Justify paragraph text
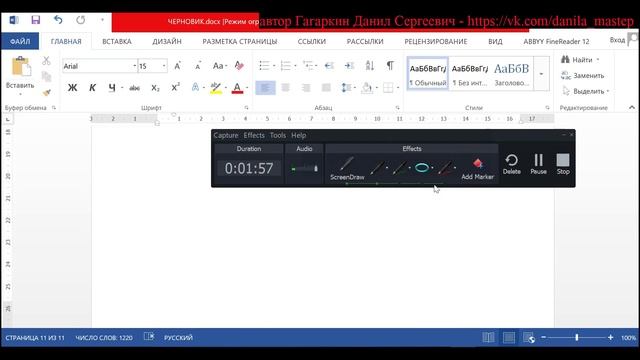 [326, 88]
